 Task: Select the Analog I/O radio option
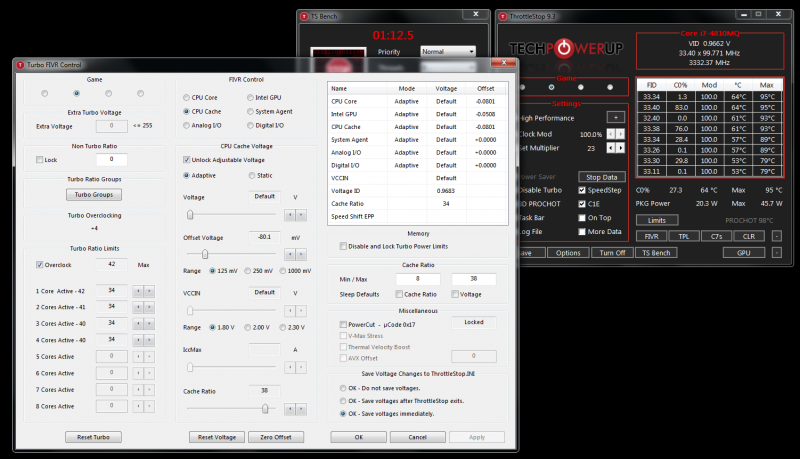(x=186, y=125)
